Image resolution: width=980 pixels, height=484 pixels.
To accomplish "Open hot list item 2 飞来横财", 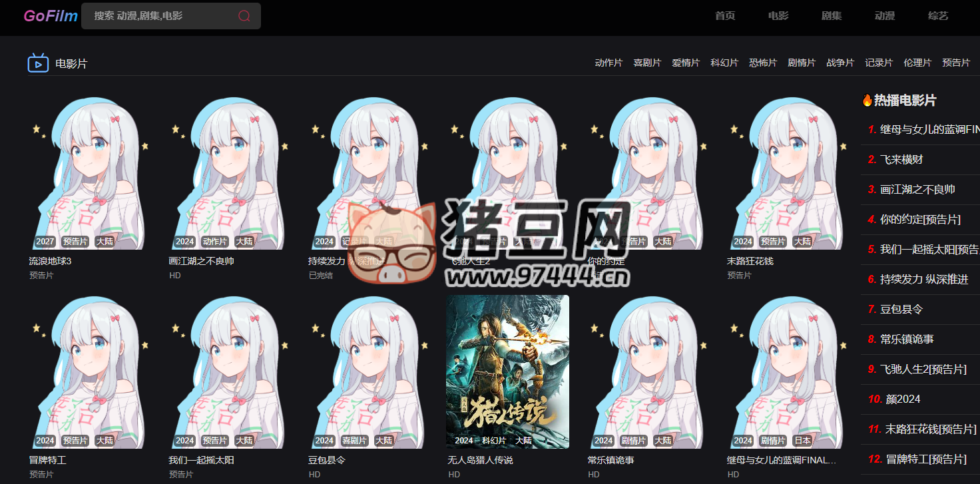I will [920, 160].
